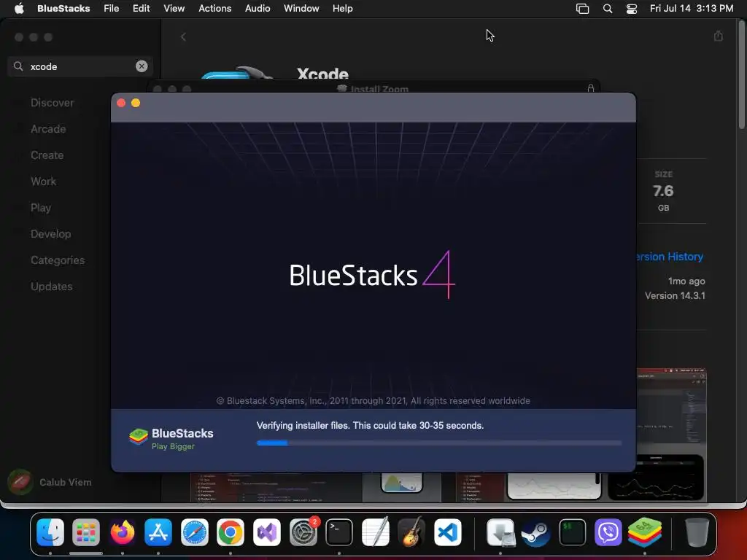Open Launchpad in the dock

coord(86,532)
